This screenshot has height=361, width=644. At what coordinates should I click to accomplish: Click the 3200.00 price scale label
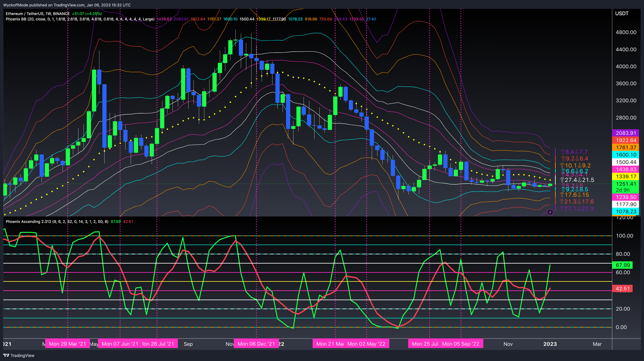(x=626, y=100)
